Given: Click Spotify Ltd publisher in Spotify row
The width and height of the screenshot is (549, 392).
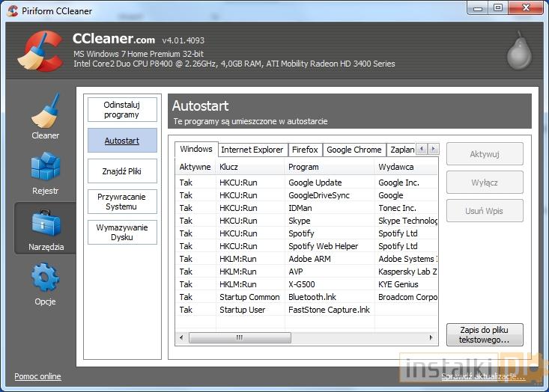Looking at the screenshot, I should (x=398, y=233).
